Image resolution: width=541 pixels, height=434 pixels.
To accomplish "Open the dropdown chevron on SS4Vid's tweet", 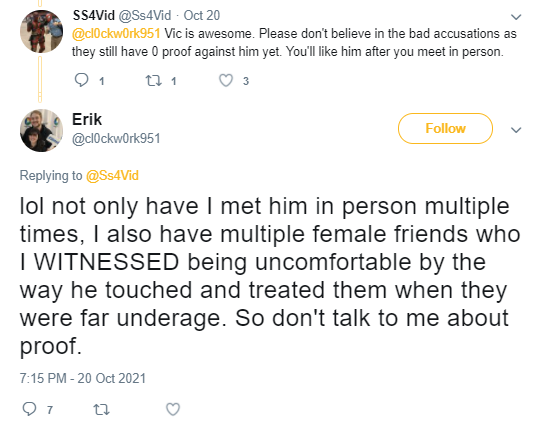I will [x=516, y=17].
